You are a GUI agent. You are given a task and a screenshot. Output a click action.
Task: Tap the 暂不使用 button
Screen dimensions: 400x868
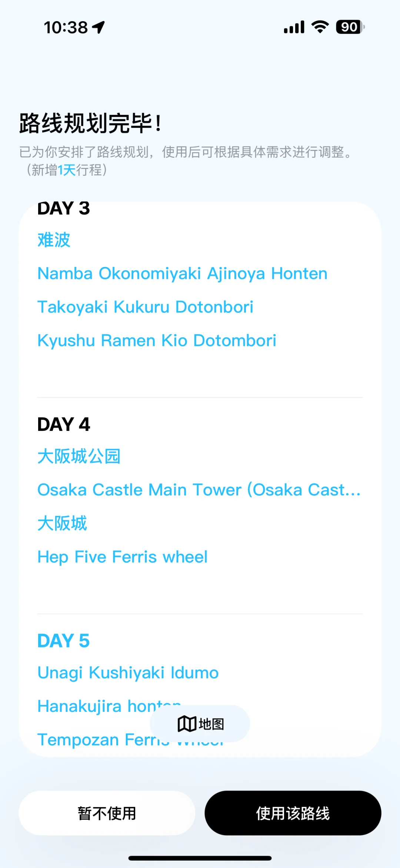[107, 813]
